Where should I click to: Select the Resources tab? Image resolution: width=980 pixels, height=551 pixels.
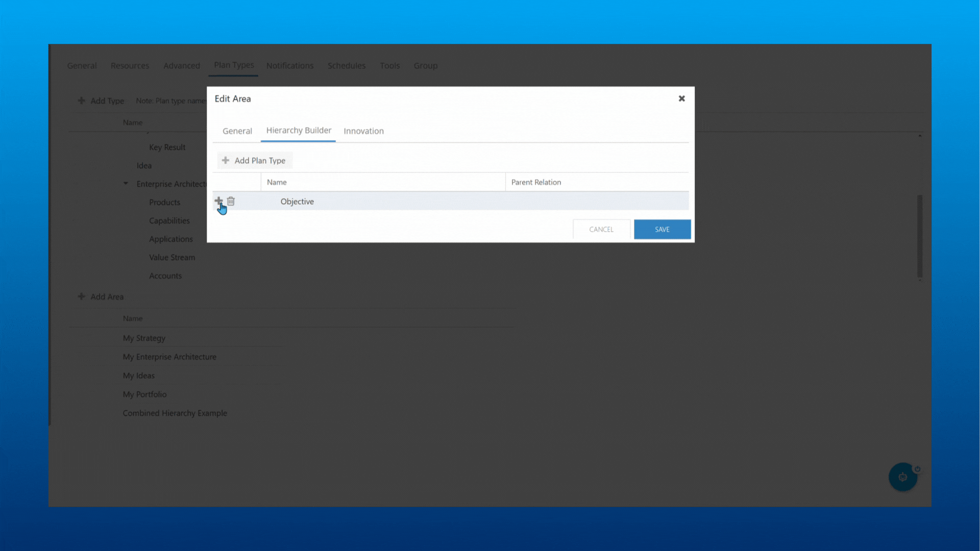pos(130,66)
